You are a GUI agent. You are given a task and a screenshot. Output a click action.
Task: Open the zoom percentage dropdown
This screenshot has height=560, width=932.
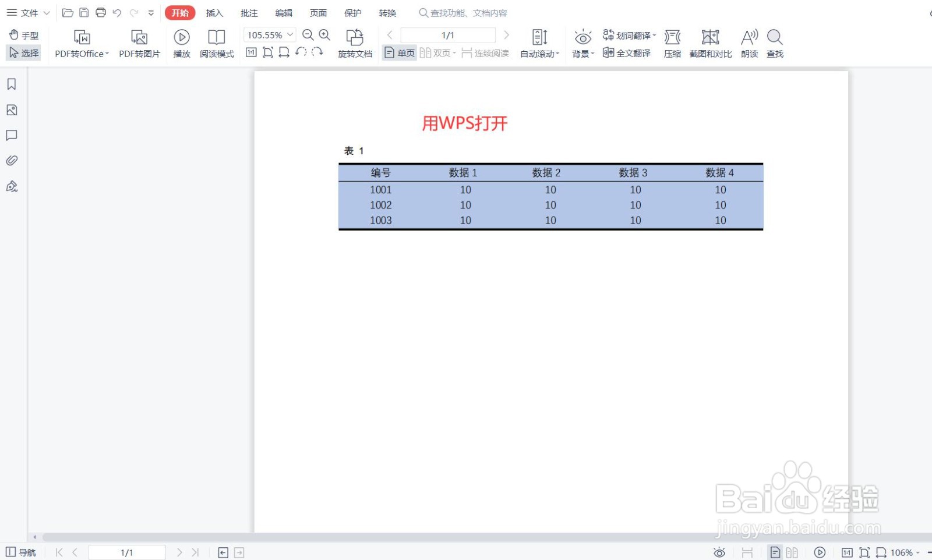[x=290, y=34]
